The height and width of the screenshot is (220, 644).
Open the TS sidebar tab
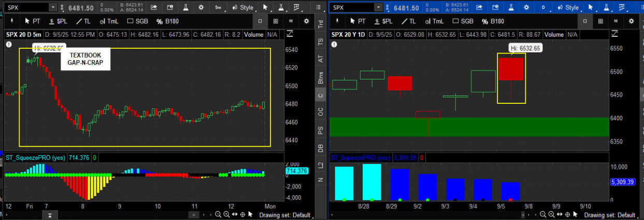(x=321, y=42)
